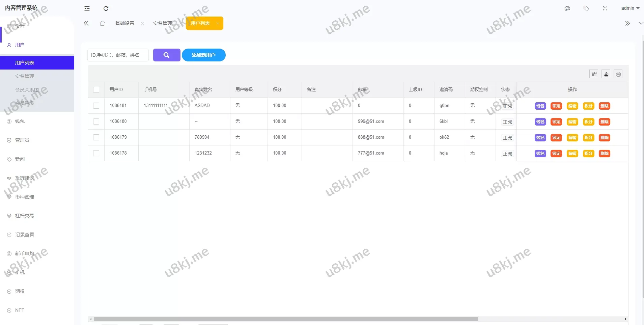
Task: Open the column filter icon in the table toolbar
Action: pyautogui.click(x=594, y=74)
